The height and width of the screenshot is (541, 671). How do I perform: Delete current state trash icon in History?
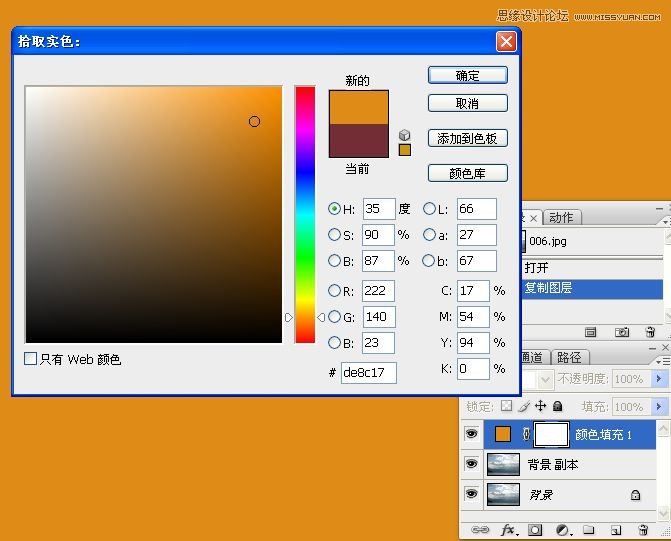650,332
